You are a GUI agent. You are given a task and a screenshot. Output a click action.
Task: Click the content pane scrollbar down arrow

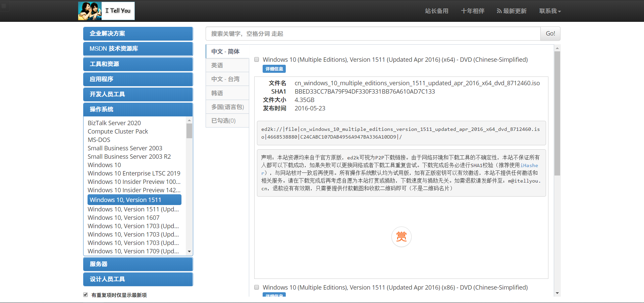[557, 293]
